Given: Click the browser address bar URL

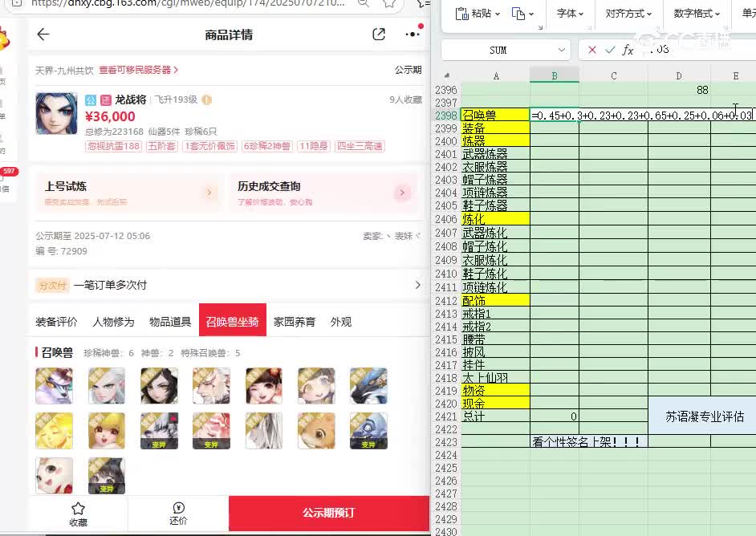Looking at the screenshot, I should pos(188,3).
